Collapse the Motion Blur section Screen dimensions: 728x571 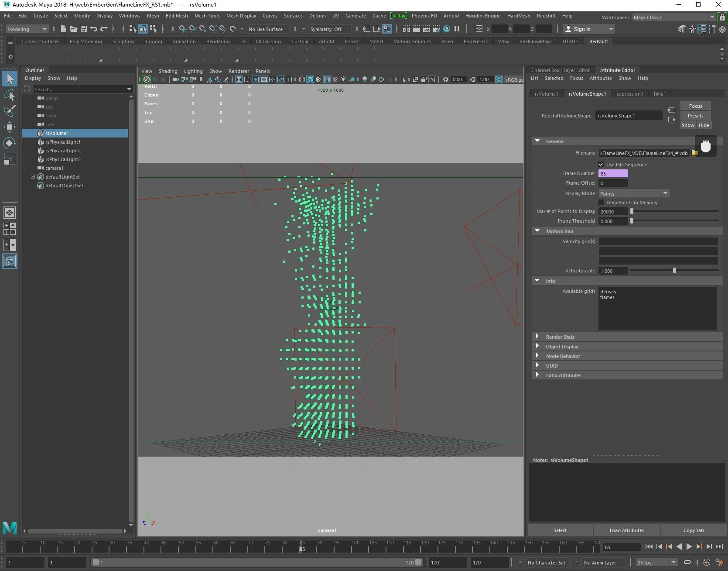537,231
